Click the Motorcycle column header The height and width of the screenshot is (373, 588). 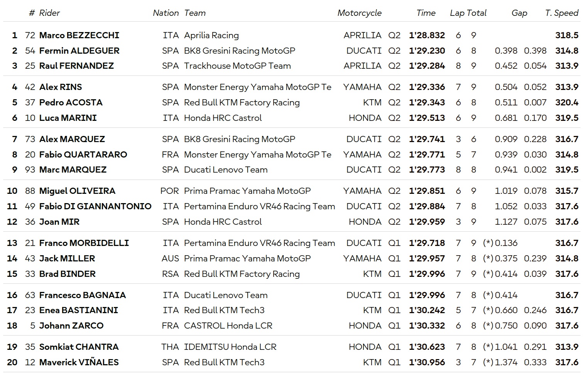coord(359,13)
